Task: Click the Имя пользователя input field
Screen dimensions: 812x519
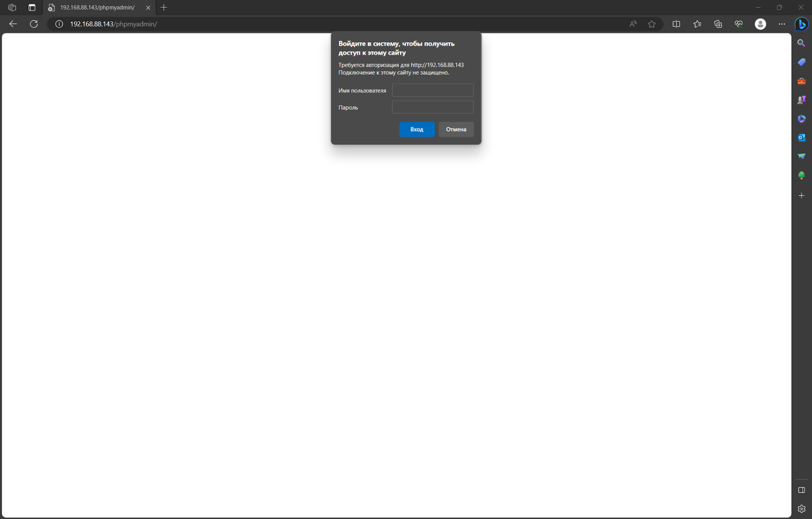Action: click(432, 90)
